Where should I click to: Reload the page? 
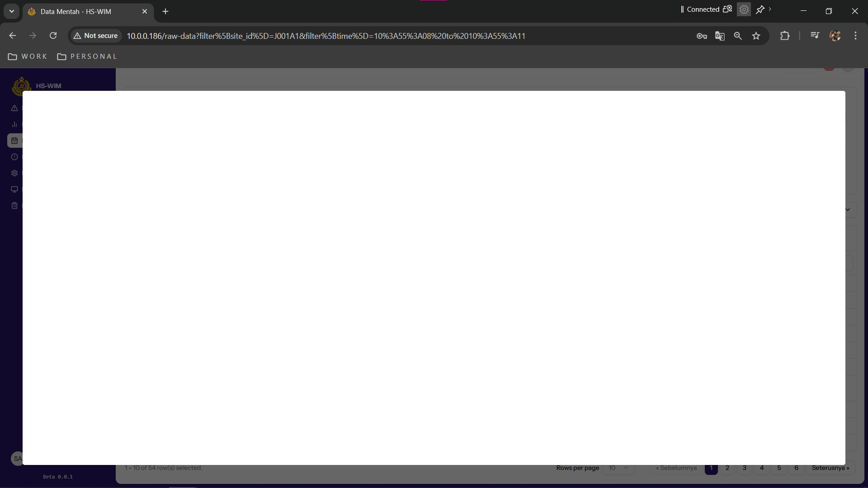[x=53, y=36]
